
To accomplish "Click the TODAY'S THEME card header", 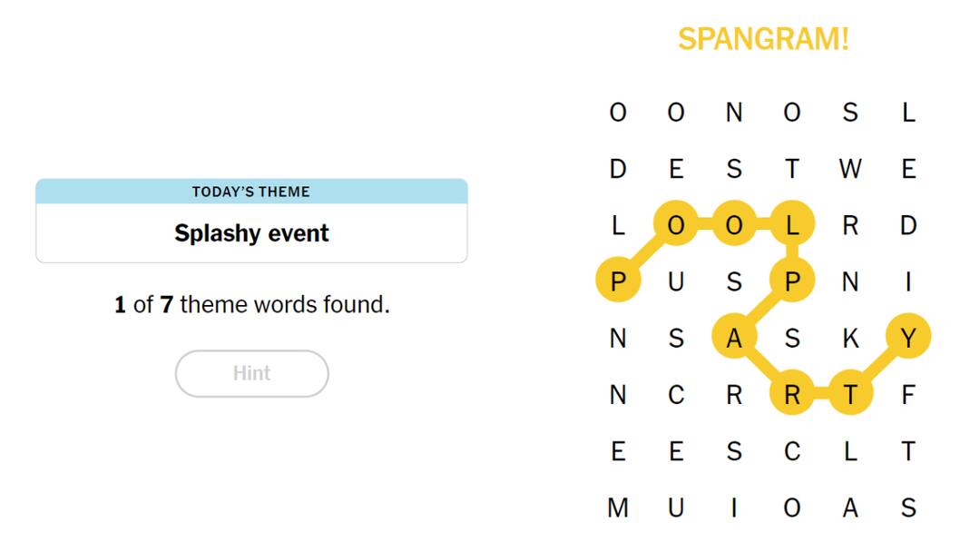I will coord(251,192).
